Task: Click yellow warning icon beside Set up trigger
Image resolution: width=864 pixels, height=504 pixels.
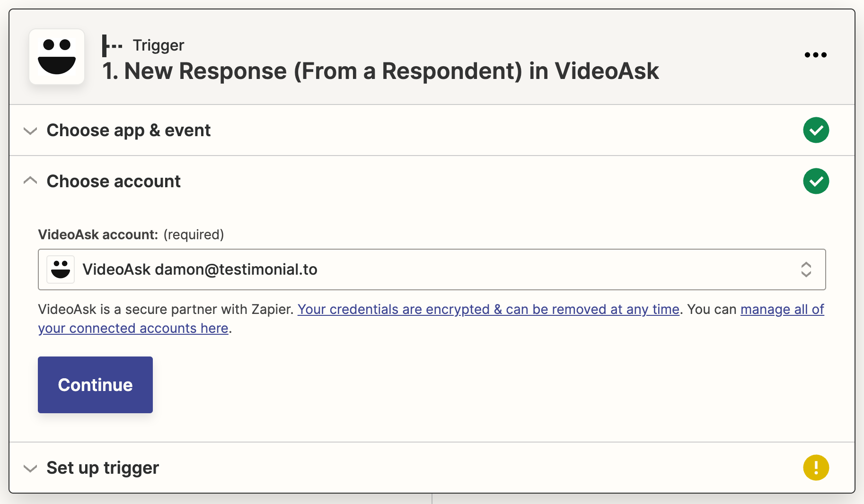Action: [816, 468]
